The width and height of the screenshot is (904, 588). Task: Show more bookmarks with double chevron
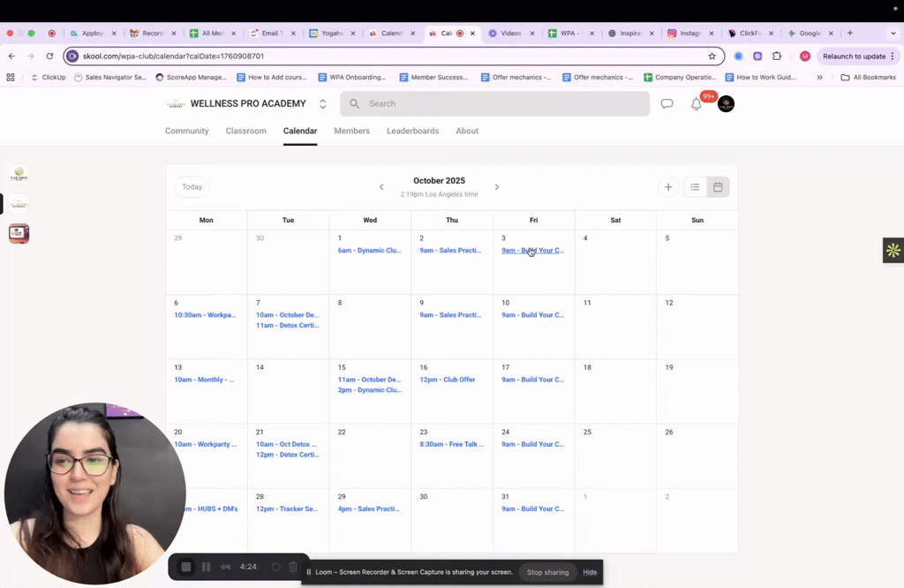[819, 77]
